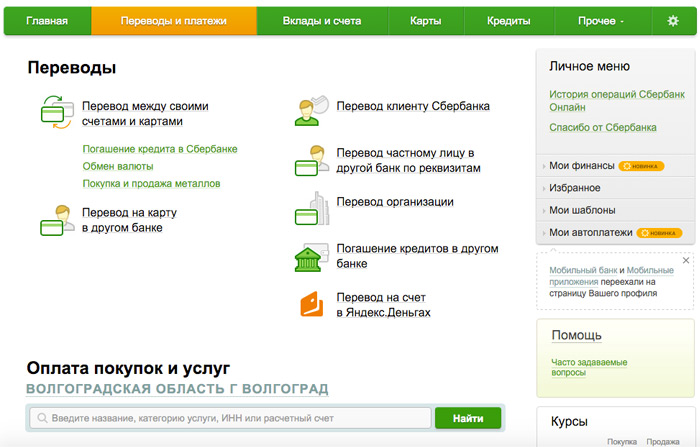Image resolution: width=700 pixels, height=447 pixels.
Task: Go to the Главная tab
Action: click(x=47, y=21)
